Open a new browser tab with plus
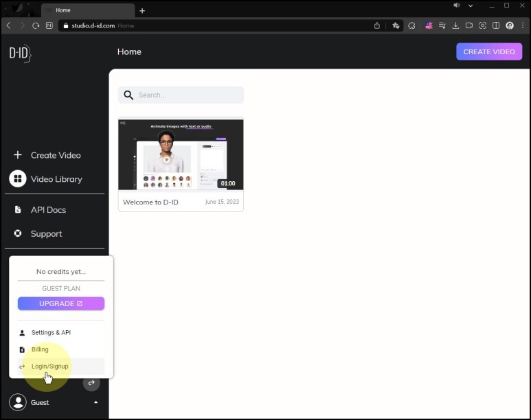This screenshot has height=420, width=531. (142, 11)
